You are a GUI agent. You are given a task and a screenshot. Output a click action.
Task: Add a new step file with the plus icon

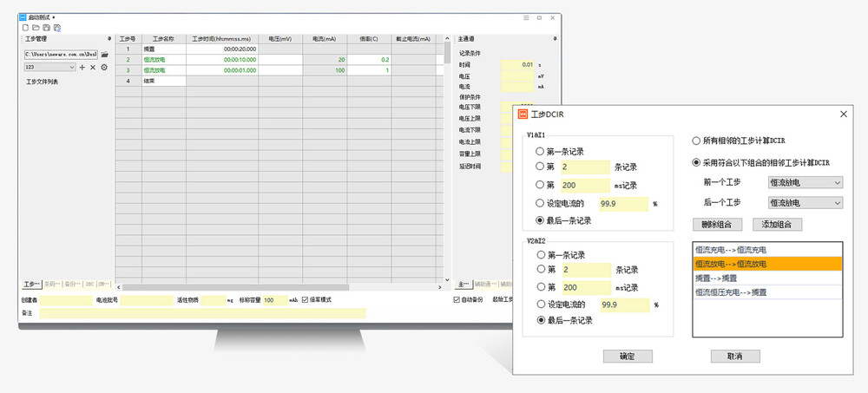[82, 67]
